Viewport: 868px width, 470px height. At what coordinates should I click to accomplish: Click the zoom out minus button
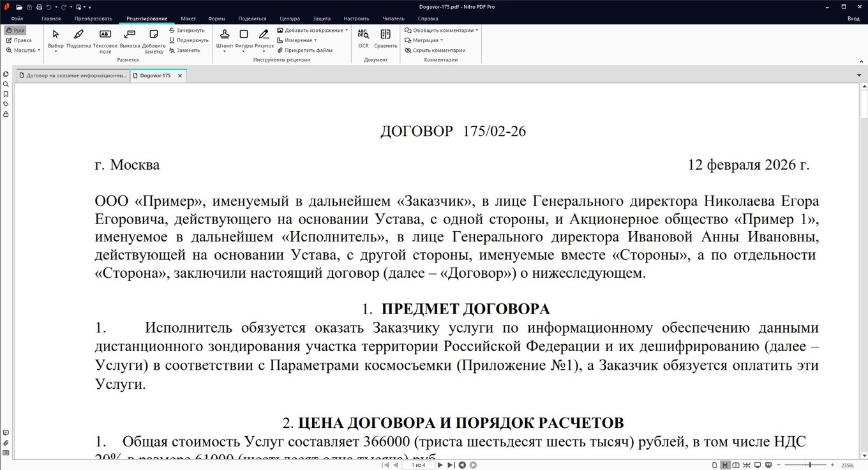(780, 465)
